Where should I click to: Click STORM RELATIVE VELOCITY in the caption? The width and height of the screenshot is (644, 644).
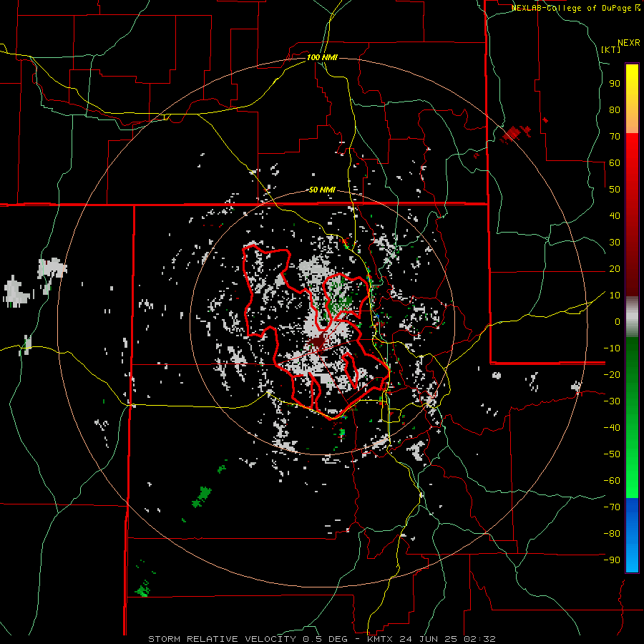coord(222,639)
